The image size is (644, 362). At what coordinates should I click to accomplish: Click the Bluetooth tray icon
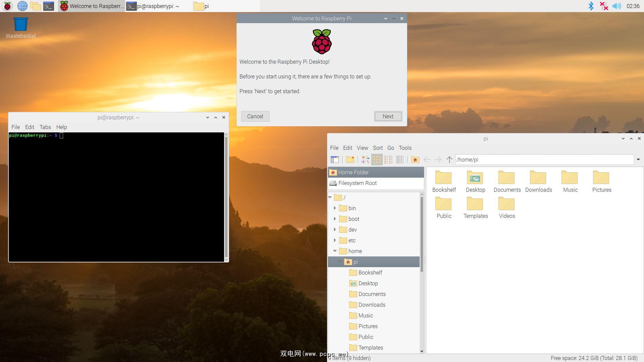pyautogui.click(x=591, y=6)
